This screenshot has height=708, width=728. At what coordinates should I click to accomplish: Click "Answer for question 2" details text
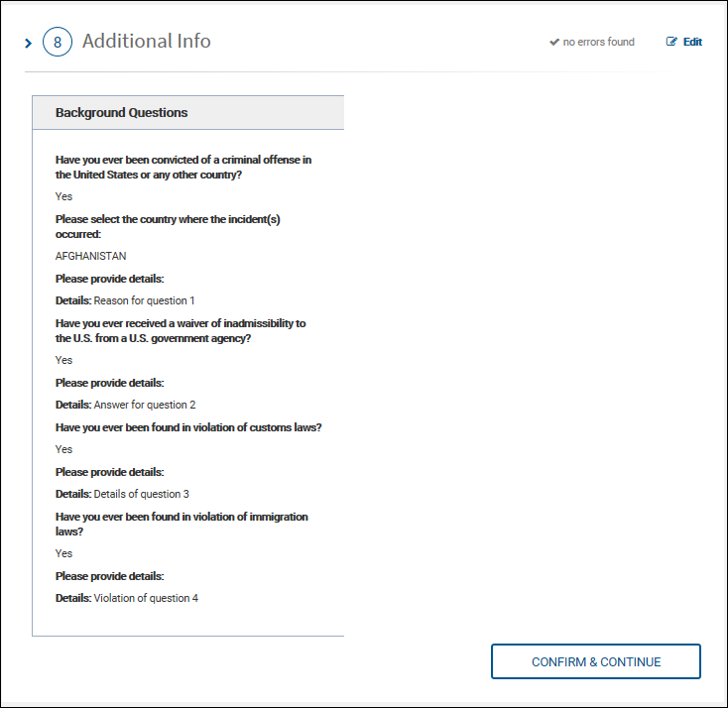click(x=145, y=405)
